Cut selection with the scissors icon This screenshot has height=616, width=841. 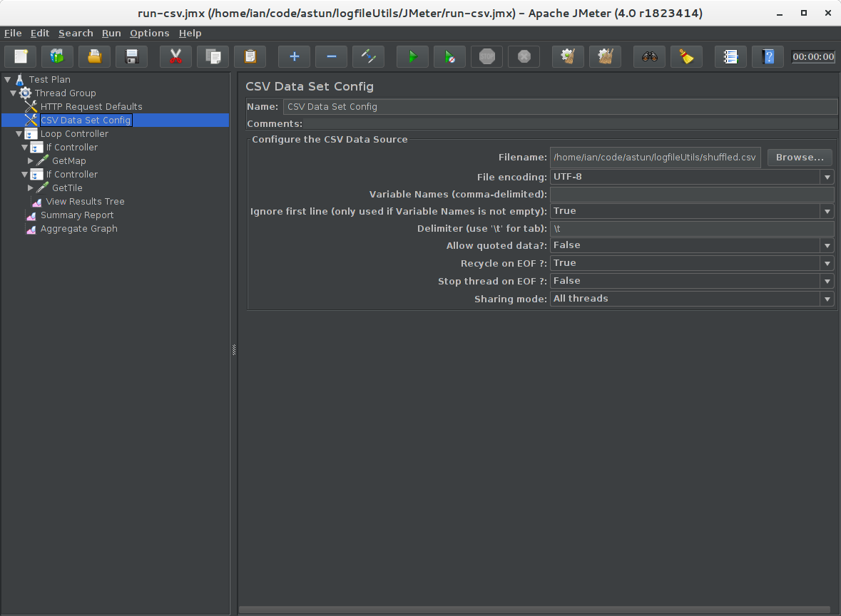coord(176,56)
